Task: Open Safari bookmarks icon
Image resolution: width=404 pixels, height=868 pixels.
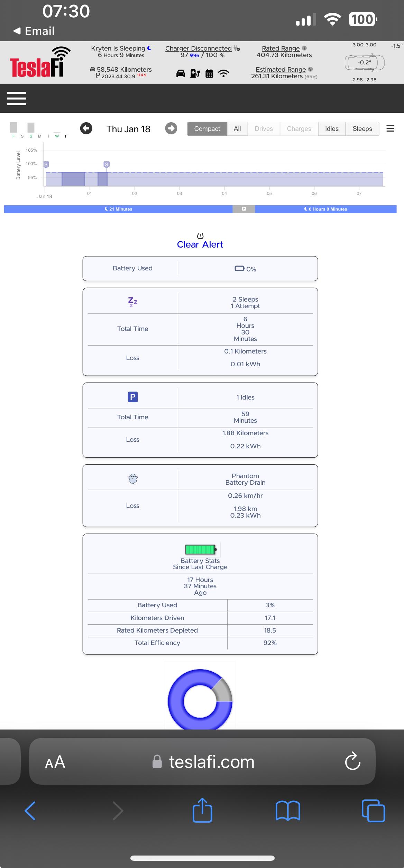Action: pyautogui.click(x=288, y=811)
